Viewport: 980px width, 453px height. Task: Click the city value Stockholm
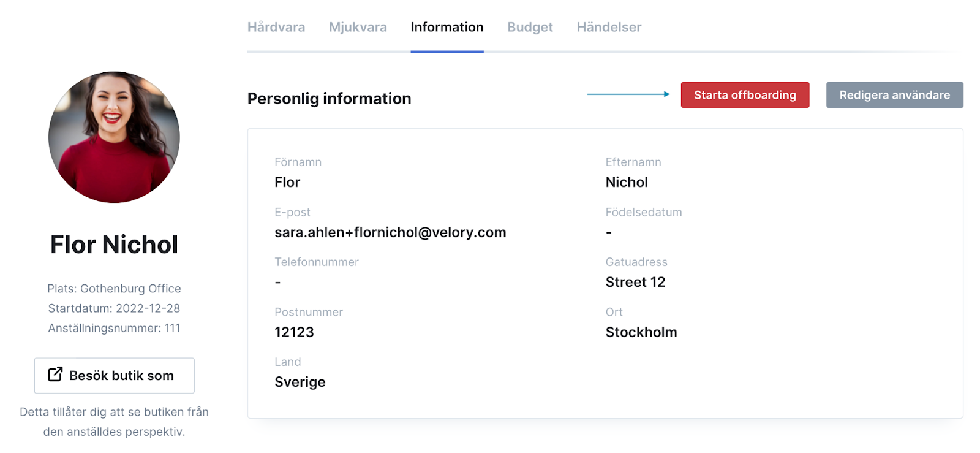[641, 332]
